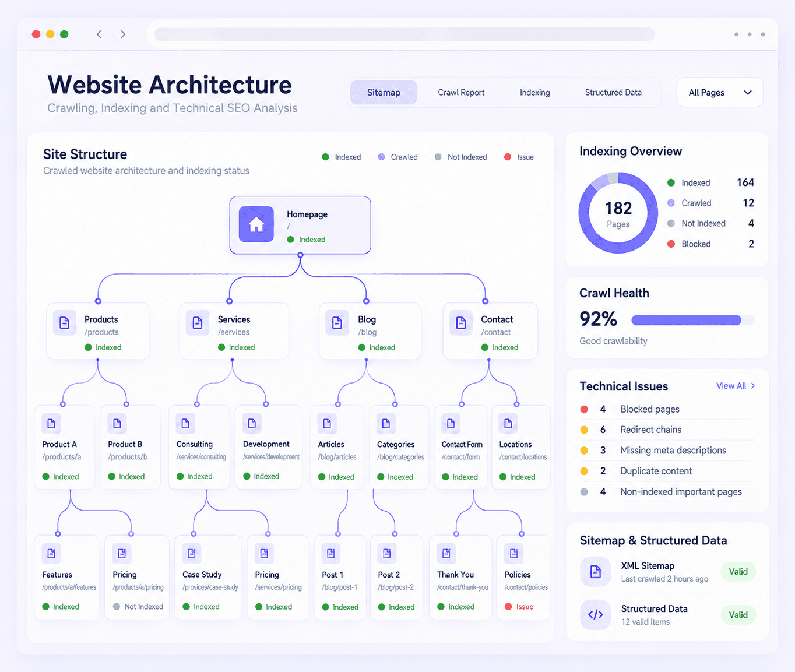This screenshot has width=795, height=672.
Task: Switch to the Sitemap tab
Action: [x=384, y=93]
